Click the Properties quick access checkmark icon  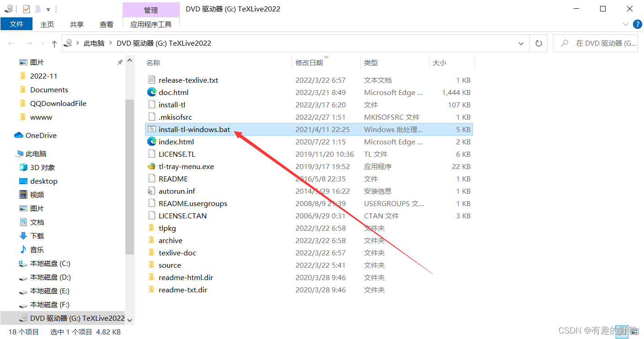click(x=27, y=9)
